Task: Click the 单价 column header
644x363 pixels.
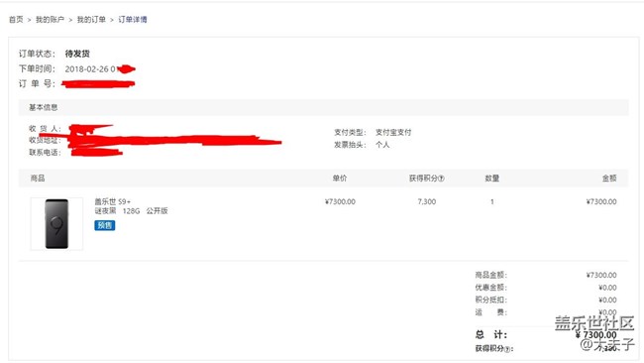Action: tap(340, 178)
